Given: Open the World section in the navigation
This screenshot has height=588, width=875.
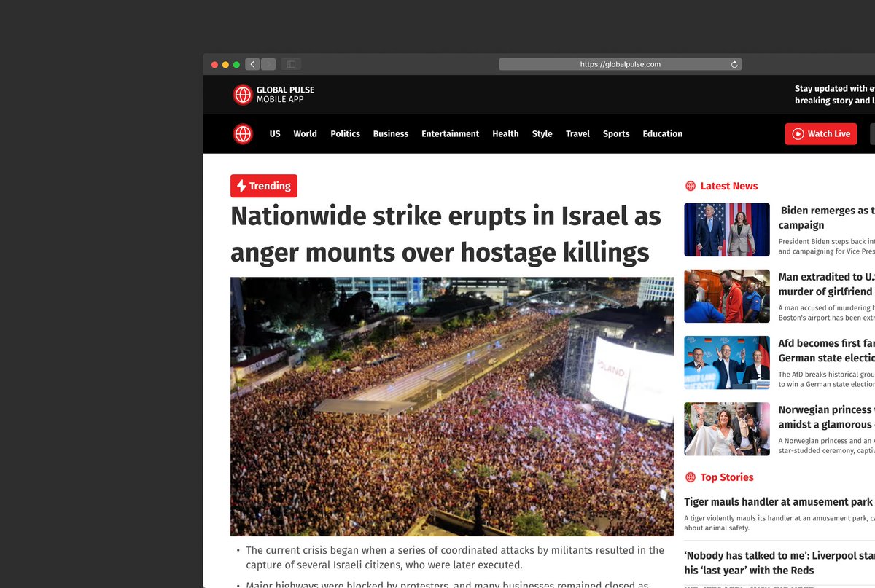Looking at the screenshot, I should pyautogui.click(x=305, y=134).
